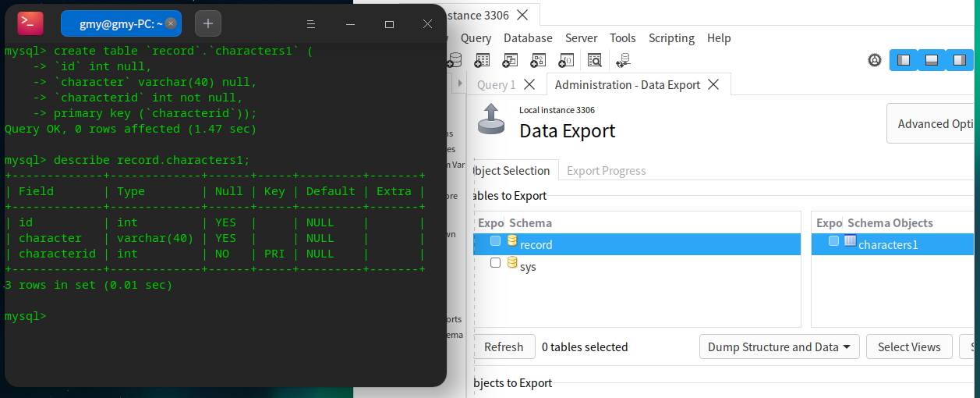The height and width of the screenshot is (398, 980).
Task: Click the sys schema database icon
Action: (512, 263)
